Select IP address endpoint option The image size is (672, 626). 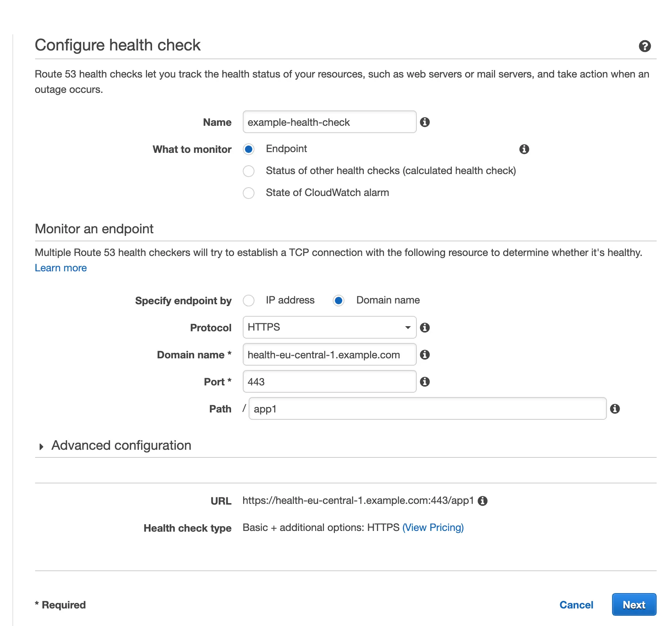click(249, 301)
